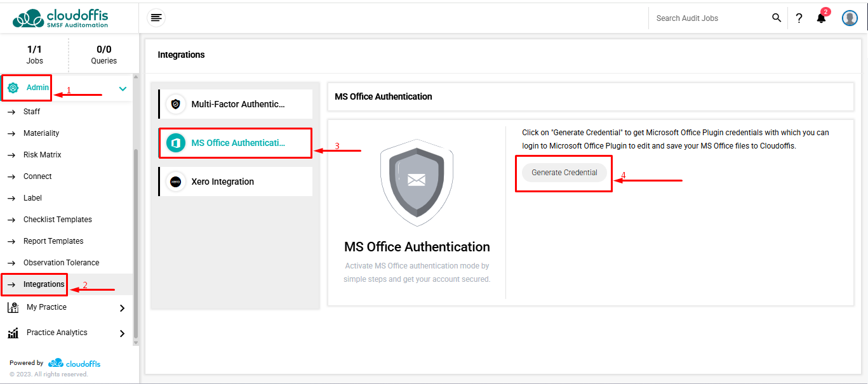Collapse the Admin menu chevron
Screen dimensions: 868x384
(x=123, y=89)
